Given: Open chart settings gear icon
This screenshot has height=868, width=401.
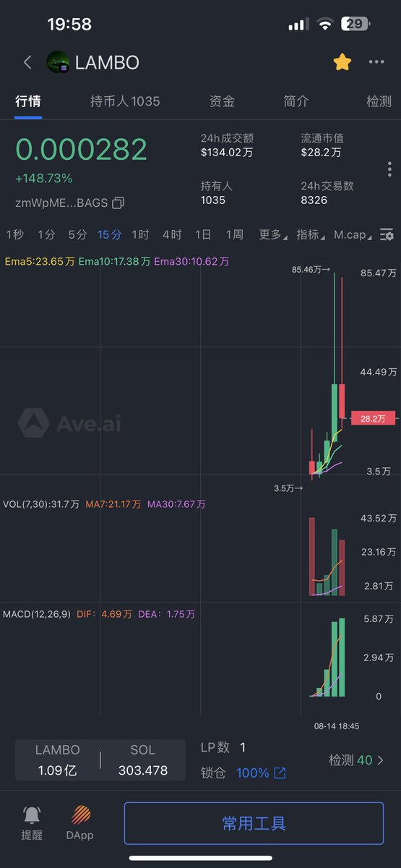Looking at the screenshot, I should [387, 234].
